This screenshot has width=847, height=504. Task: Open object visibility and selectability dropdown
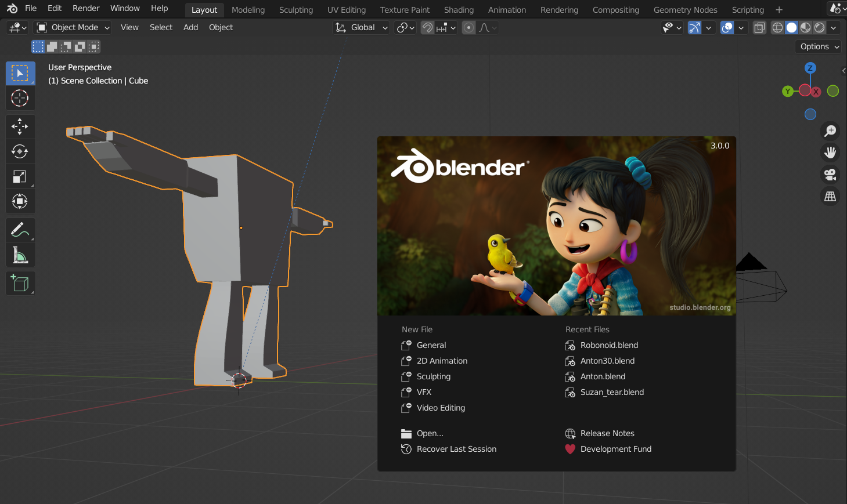coord(672,27)
